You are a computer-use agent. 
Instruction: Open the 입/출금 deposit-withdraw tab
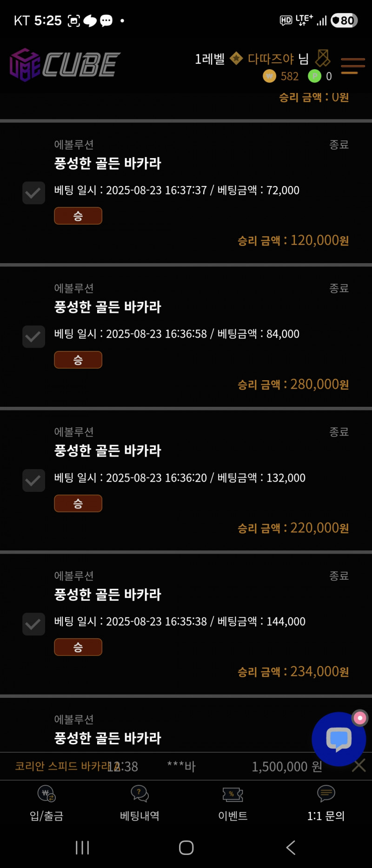(x=46, y=802)
